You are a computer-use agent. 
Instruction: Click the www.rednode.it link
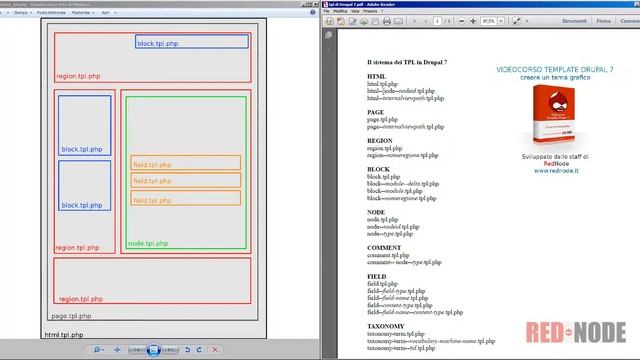(x=556, y=171)
